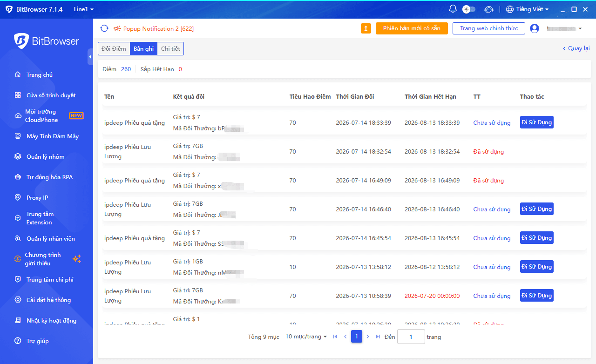Click the Quản lý nhân viên people icon
596x364 pixels.
(x=18, y=239)
